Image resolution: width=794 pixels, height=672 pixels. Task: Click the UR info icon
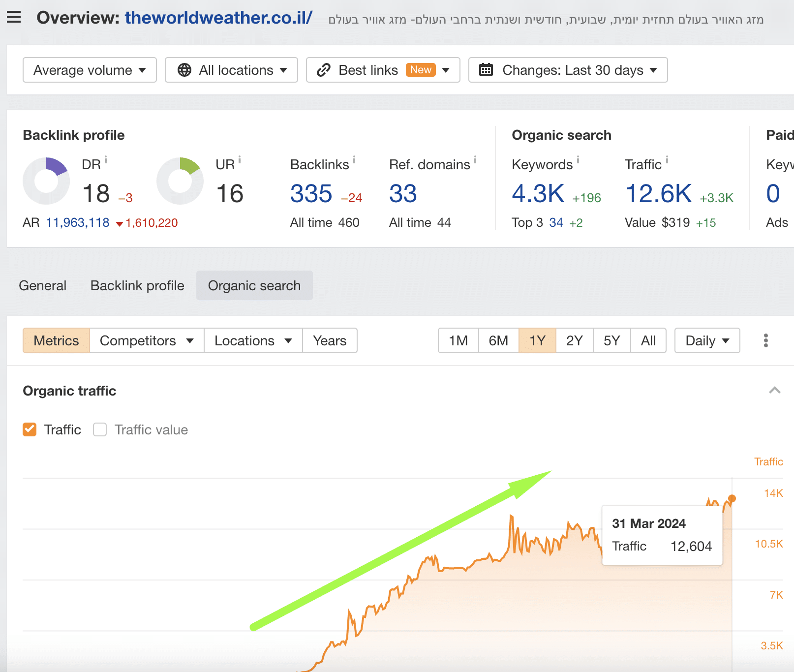click(x=240, y=160)
